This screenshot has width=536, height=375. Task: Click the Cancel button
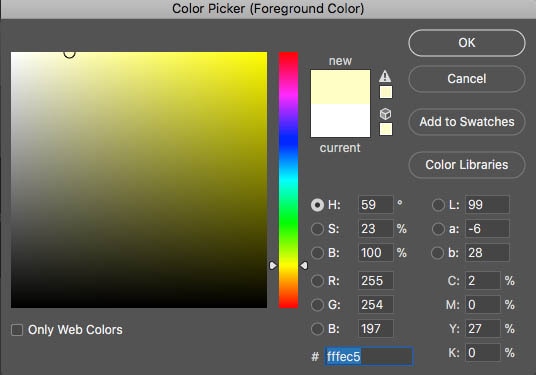click(x=467, y=79)
